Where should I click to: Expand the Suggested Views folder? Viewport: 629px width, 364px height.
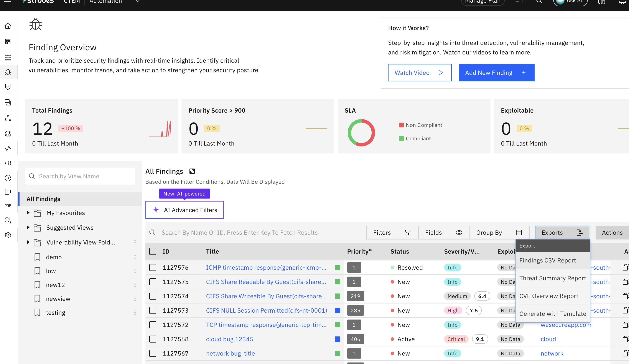pos(28,227)
